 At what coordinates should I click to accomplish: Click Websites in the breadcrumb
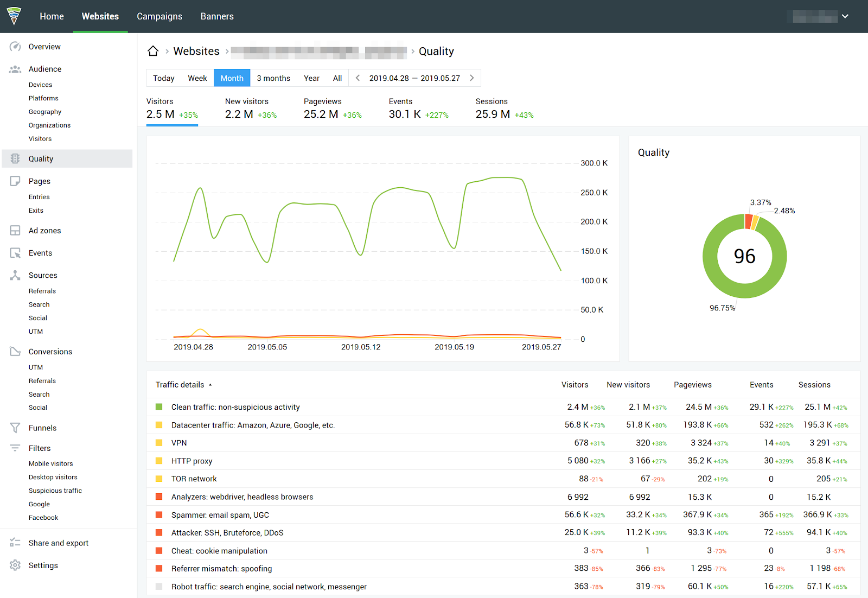tap(196, 51)
